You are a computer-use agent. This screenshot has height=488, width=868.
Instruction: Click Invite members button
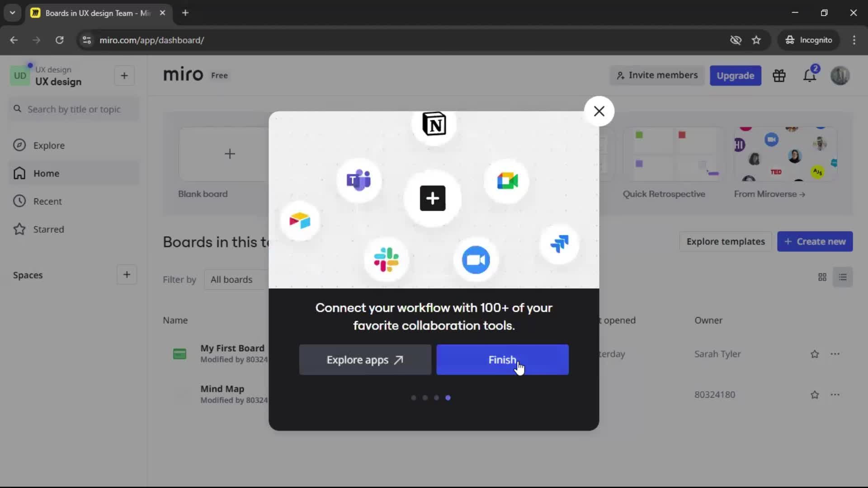pyautogui.click(x=657, y=75)
